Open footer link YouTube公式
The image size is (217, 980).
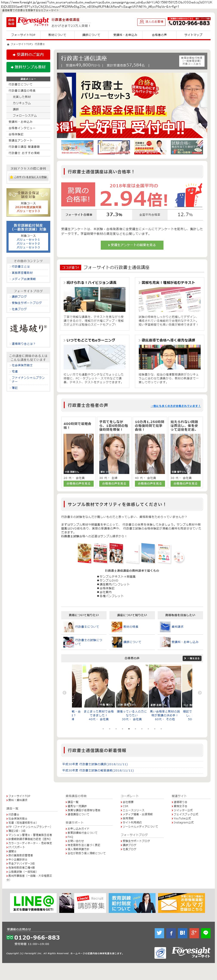click(x=182, y=818)
